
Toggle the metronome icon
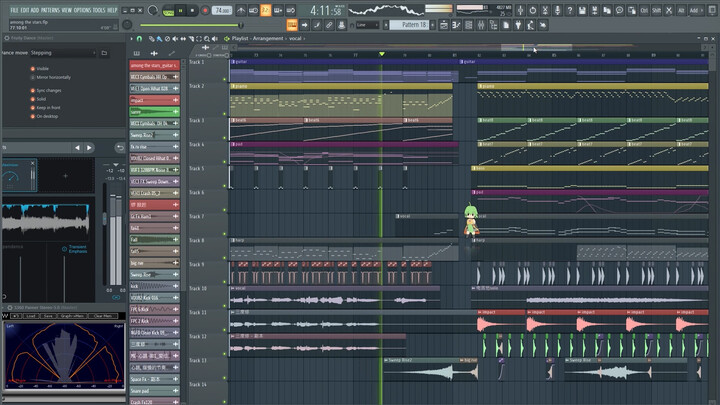click(x=241, y=10)
